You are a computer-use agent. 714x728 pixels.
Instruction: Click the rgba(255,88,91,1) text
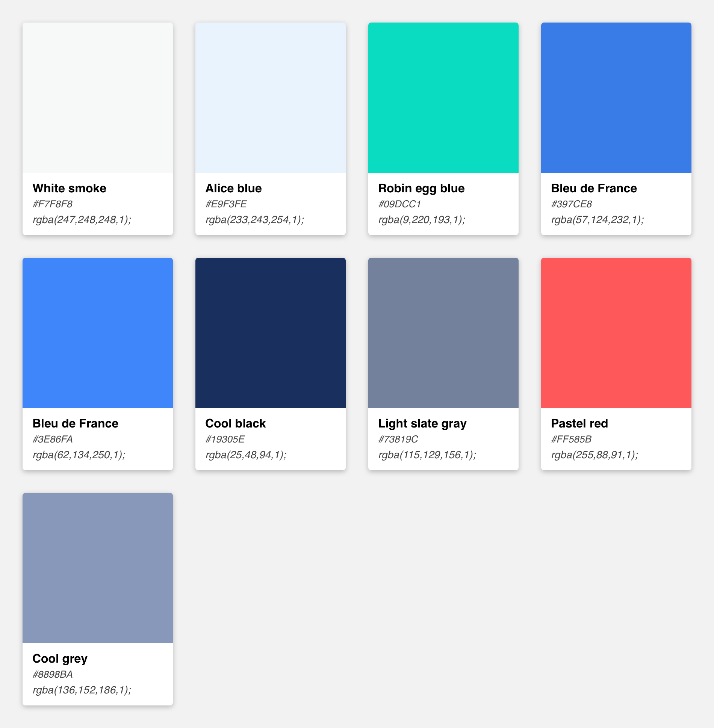click(594, 455)
